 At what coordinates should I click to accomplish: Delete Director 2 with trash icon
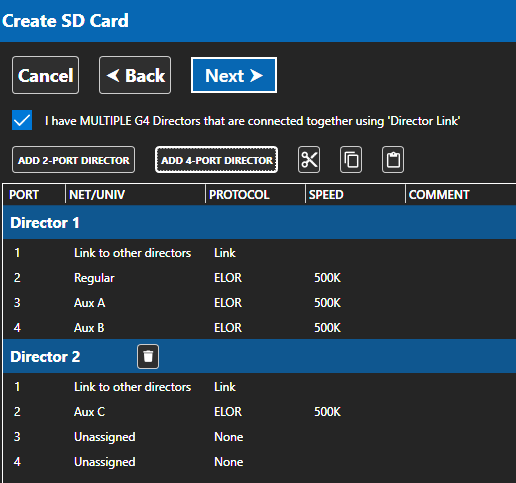point(148,356)
